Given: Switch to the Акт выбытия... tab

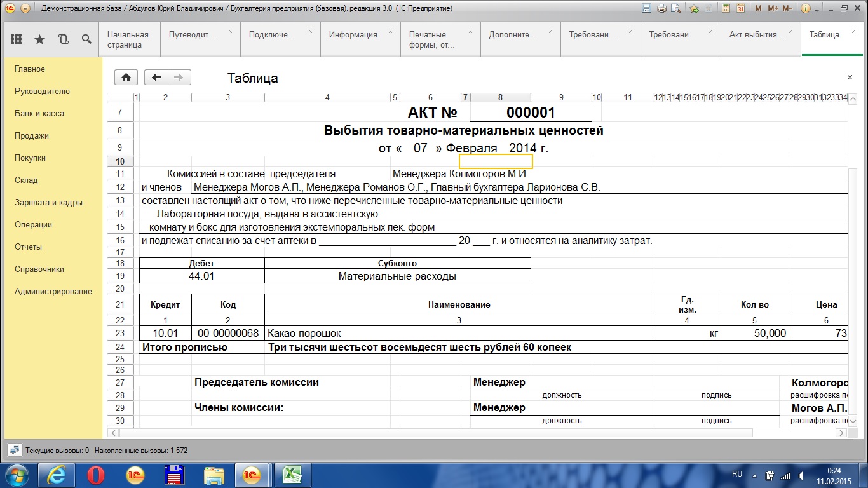Looking at the screenshot, I should click(x=761, y=39).
